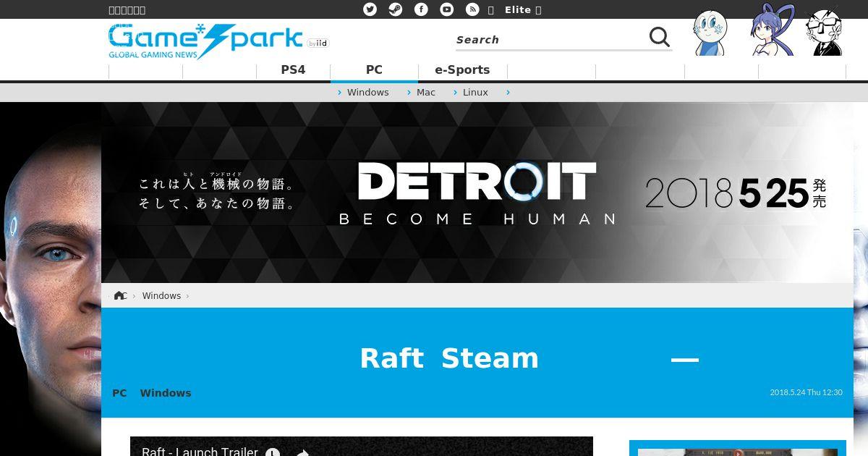This screenshot has width=868, height=456.
Task: Open the Twitter icon in the top bar
Action: [x=370, y=9]
